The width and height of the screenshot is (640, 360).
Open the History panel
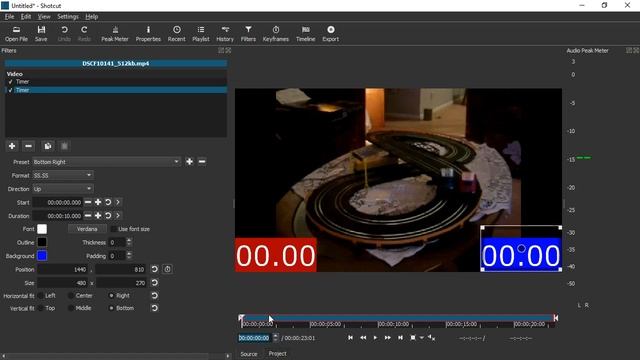pos(225,34)
